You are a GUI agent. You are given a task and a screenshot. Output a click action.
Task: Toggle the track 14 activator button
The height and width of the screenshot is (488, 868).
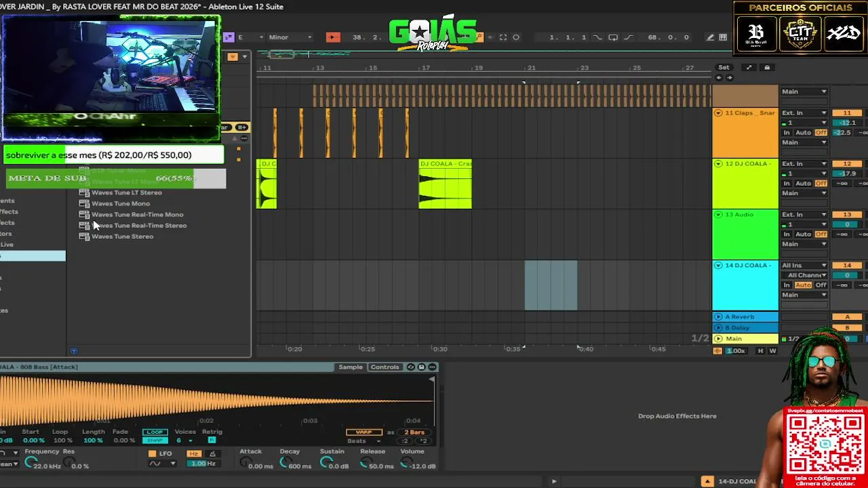click(846, 265)
